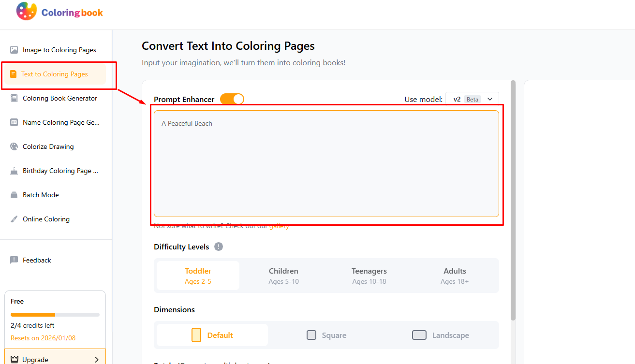The image size is (635, 364).
Task: Click the credits usage progress bar
Action: coord(55,315)
